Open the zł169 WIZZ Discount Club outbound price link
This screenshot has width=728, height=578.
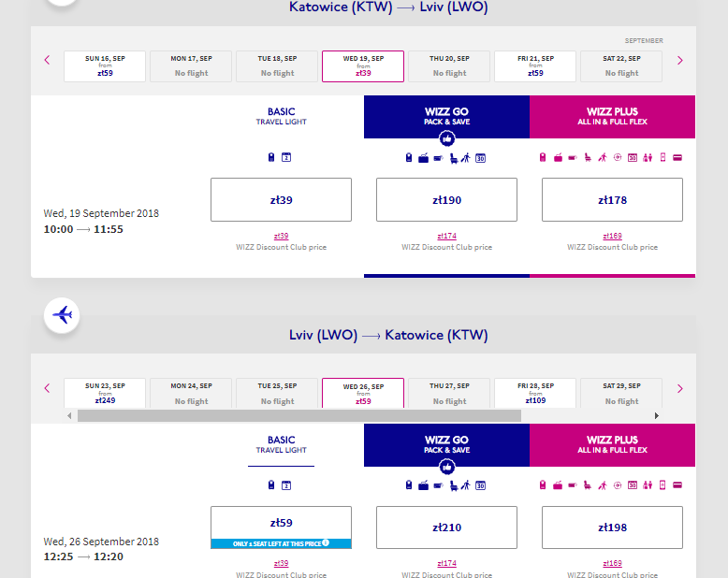(612, 236)
